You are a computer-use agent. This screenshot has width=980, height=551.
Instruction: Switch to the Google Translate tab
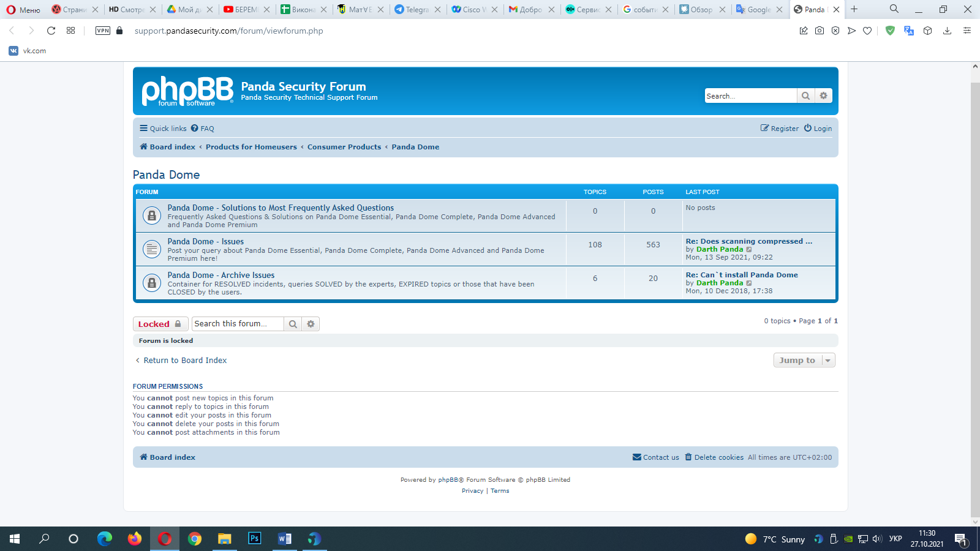759,9
